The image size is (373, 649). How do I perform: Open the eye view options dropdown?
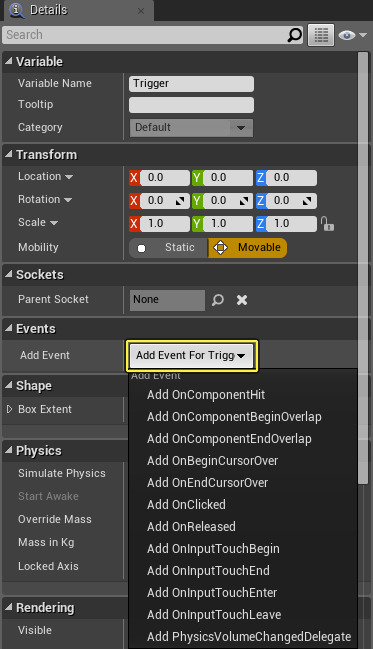click(x=352, y=35)
